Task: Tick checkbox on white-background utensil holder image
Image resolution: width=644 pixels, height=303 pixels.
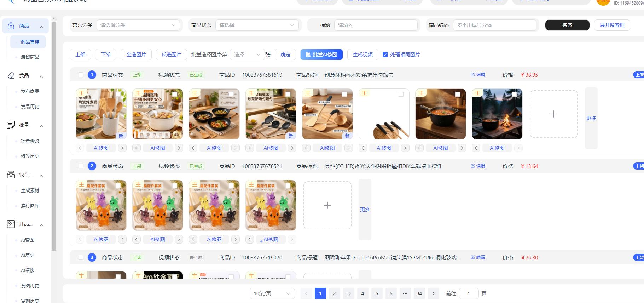Action: [401, 94]
